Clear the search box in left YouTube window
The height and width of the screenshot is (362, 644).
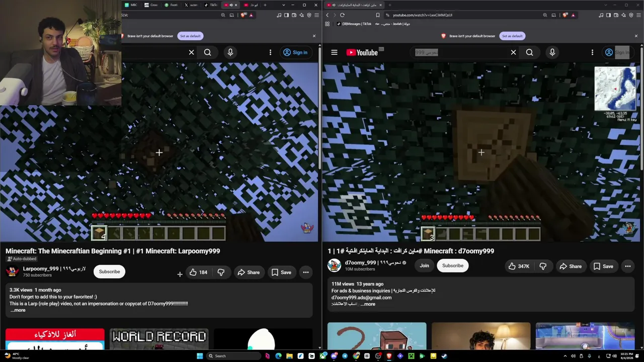coord(191,52)
